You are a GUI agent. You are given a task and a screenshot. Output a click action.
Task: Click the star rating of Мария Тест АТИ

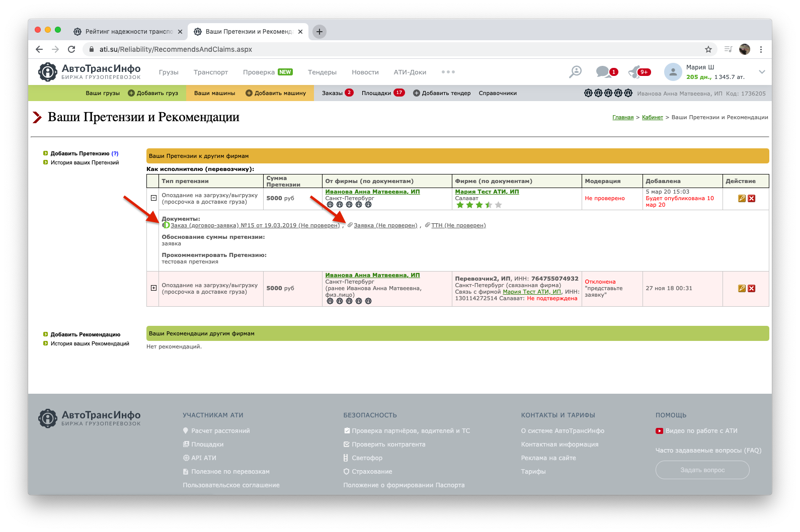(x=479, y=205)
